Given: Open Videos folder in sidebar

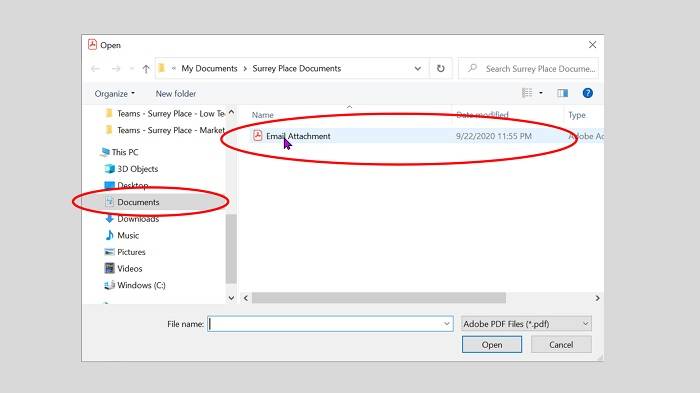Looking at the screenshot, I should [123, 268].
